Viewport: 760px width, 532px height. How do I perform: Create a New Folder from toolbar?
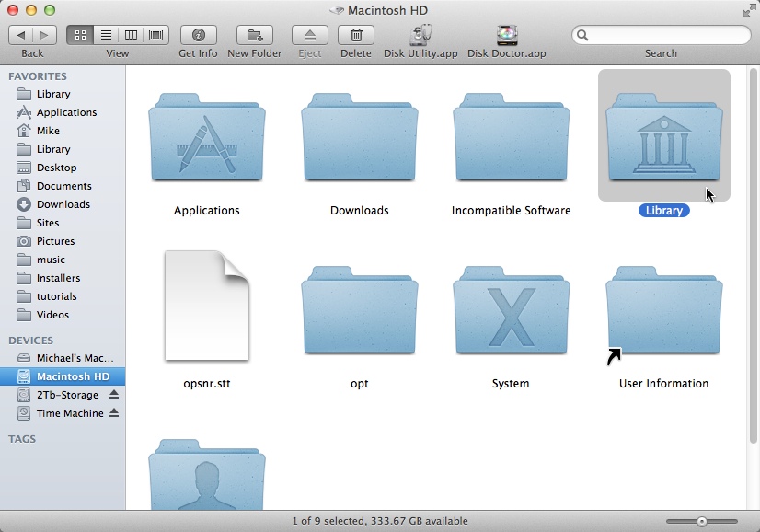point(255,35)
